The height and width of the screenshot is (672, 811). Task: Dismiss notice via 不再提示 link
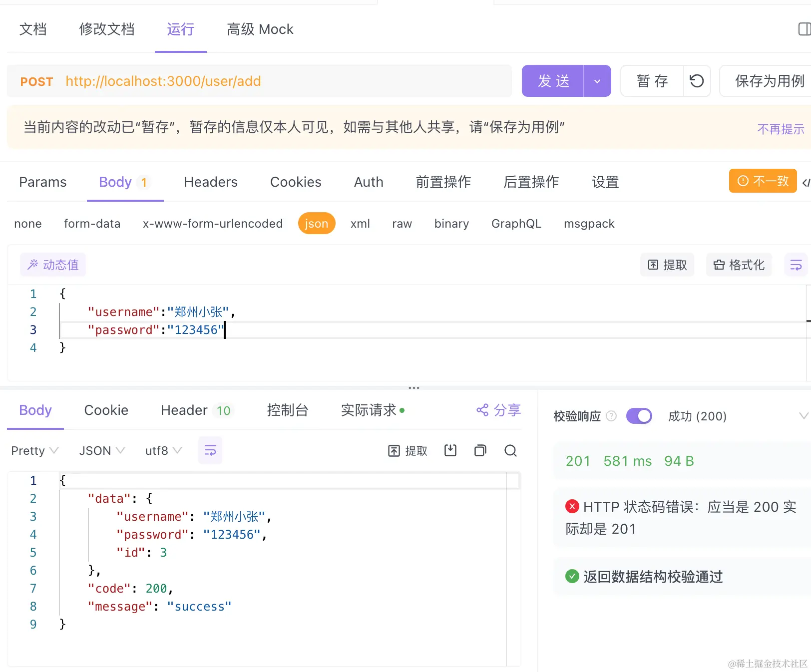point(781,129)
